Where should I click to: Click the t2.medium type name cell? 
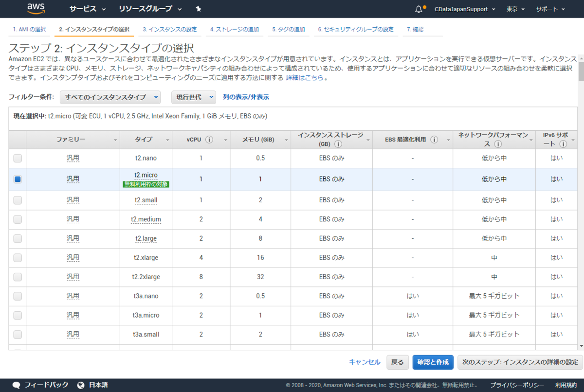click(146, 219)
